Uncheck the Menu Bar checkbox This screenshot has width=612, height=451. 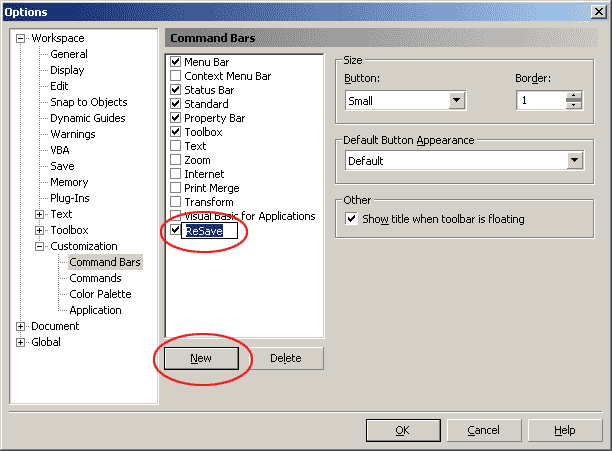(176, 62)
